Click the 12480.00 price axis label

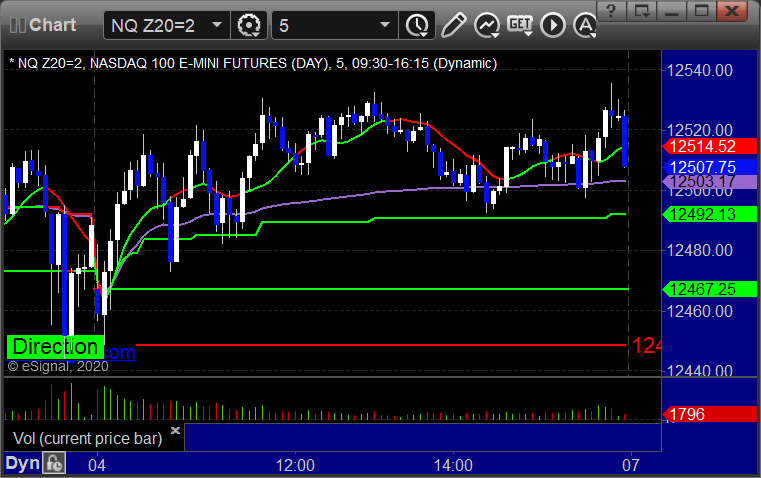click(700, 250)
